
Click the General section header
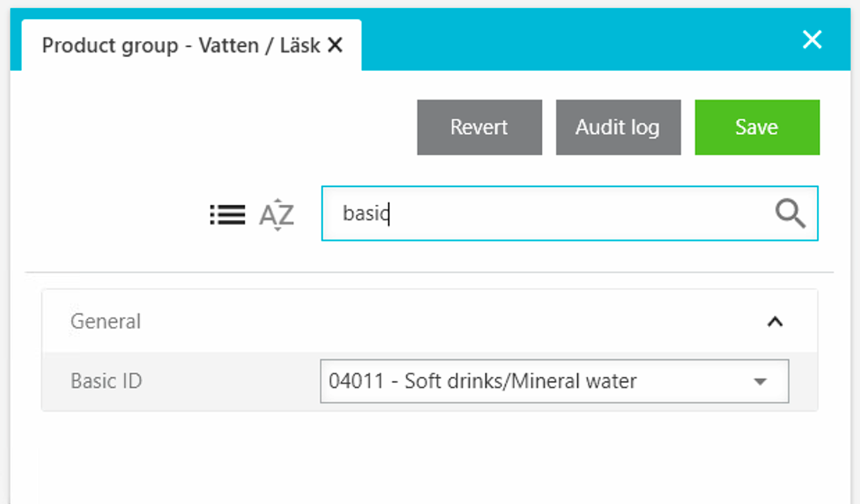[402, 321]
